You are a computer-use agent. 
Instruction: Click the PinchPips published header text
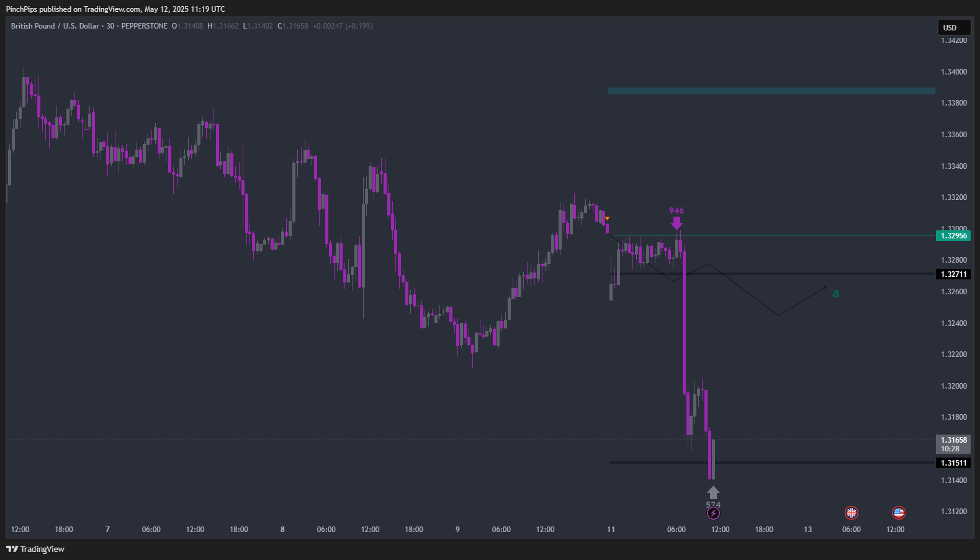point(115,9)
